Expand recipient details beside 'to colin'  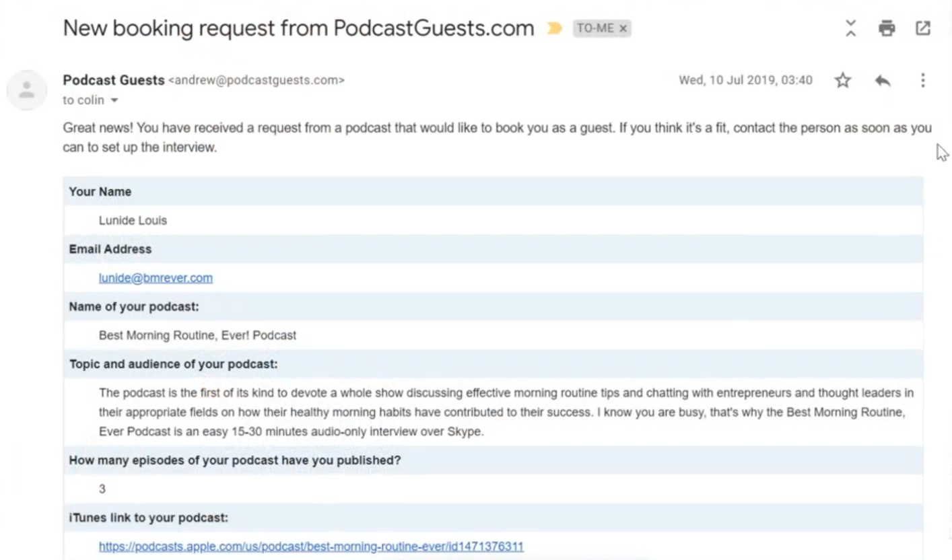pos(114,100)
